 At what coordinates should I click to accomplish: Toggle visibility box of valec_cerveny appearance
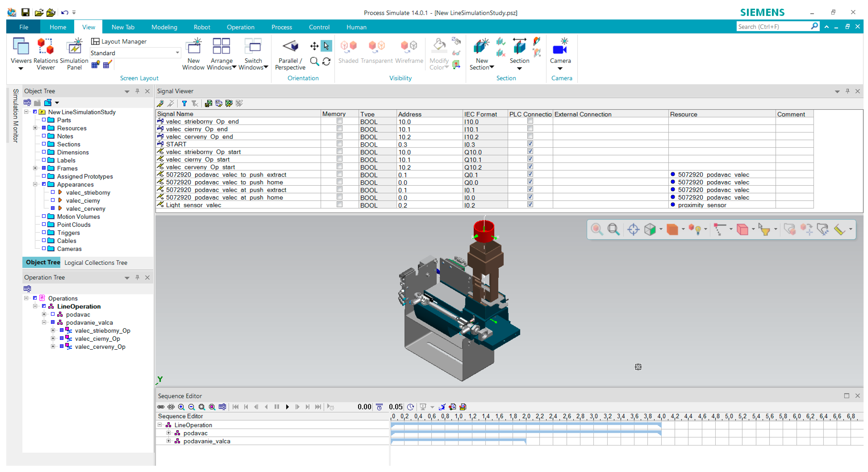click(x=53, y=209)
